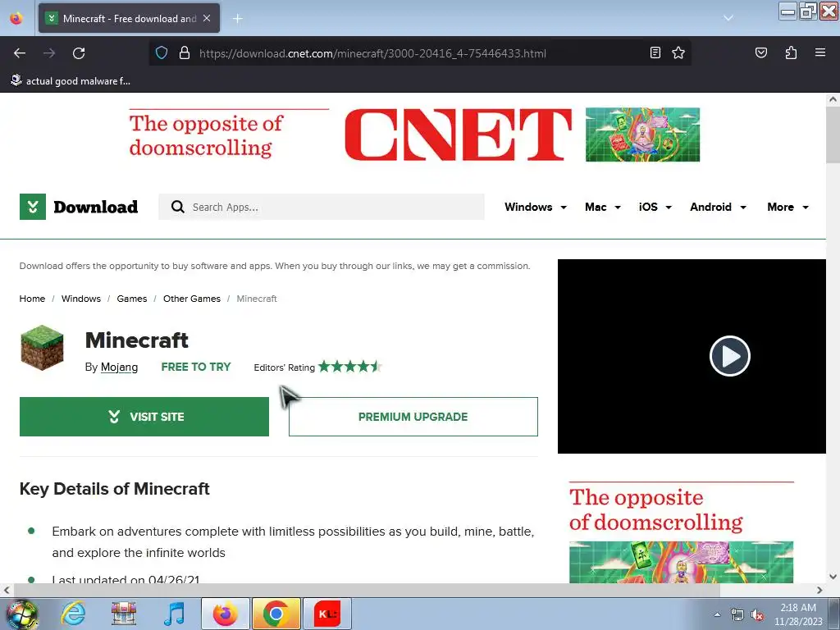Open a new tab with plus button
This screenshot has width=840, height=630.
pos(237,19)
